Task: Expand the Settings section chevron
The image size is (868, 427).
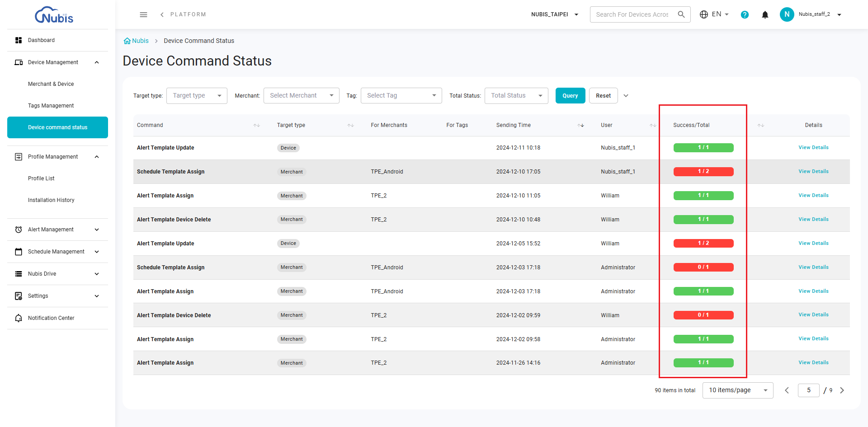Action: click(x=97, y=296)
